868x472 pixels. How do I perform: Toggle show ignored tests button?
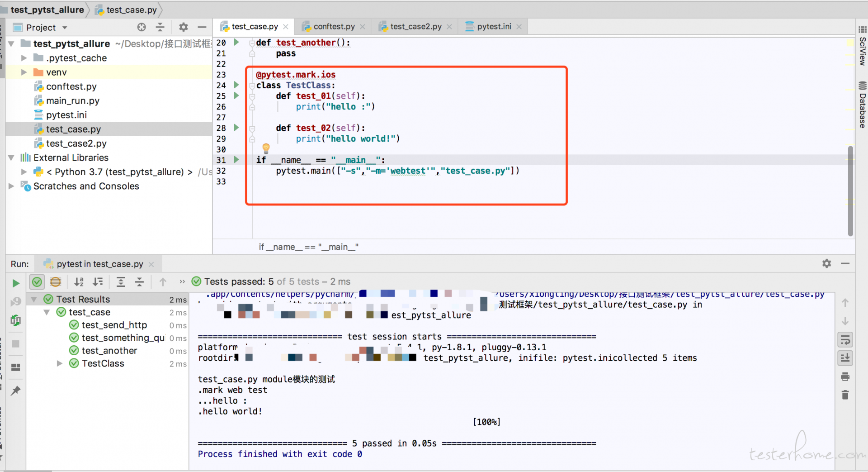(x=56, y=282)
